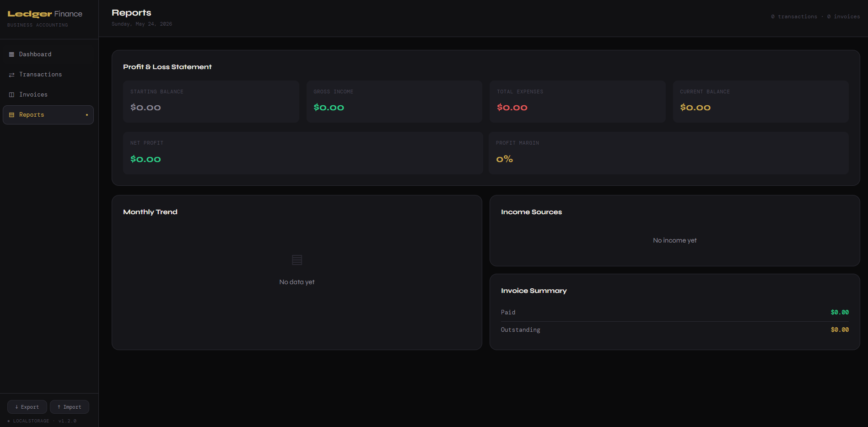Click the Export button
The height and width of the screenshot is (427, 868).
(27, 407)
